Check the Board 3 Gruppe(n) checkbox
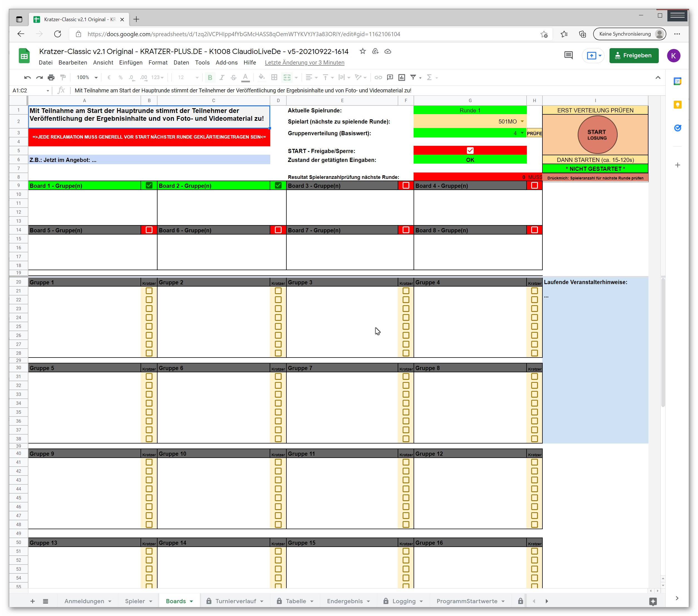Viewport: 698px width, 616px height. tap(406, 185)
